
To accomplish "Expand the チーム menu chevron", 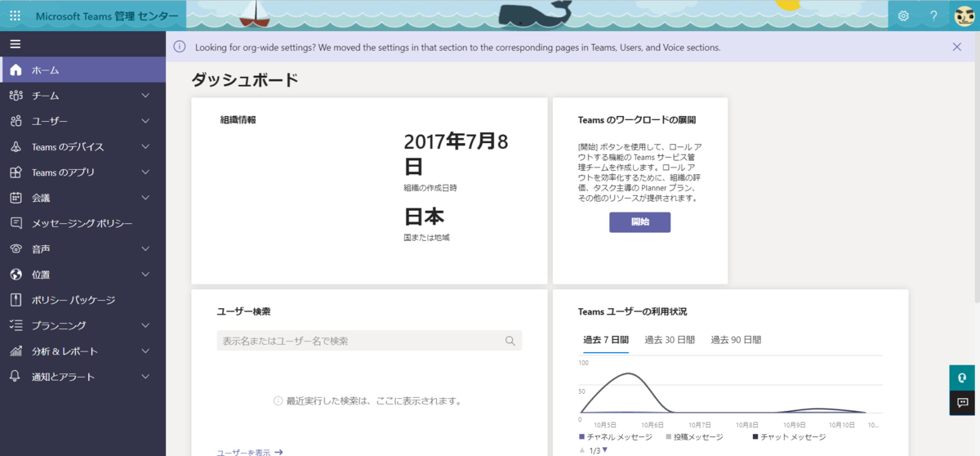I will point(145,96).
